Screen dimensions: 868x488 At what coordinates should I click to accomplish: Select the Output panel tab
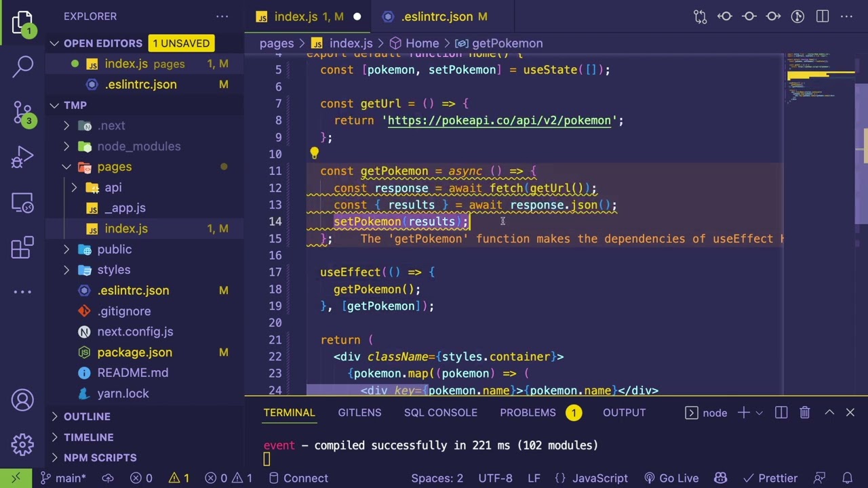coord(624,413)
